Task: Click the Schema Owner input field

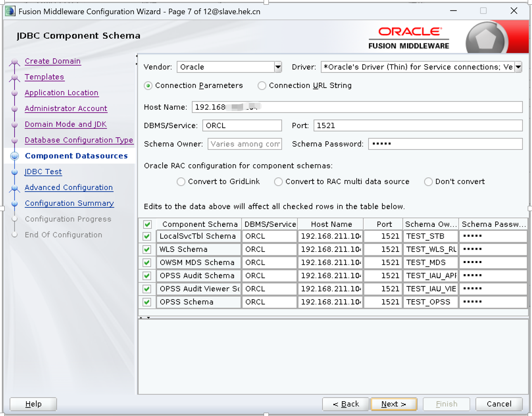Action: coord(245,144)
